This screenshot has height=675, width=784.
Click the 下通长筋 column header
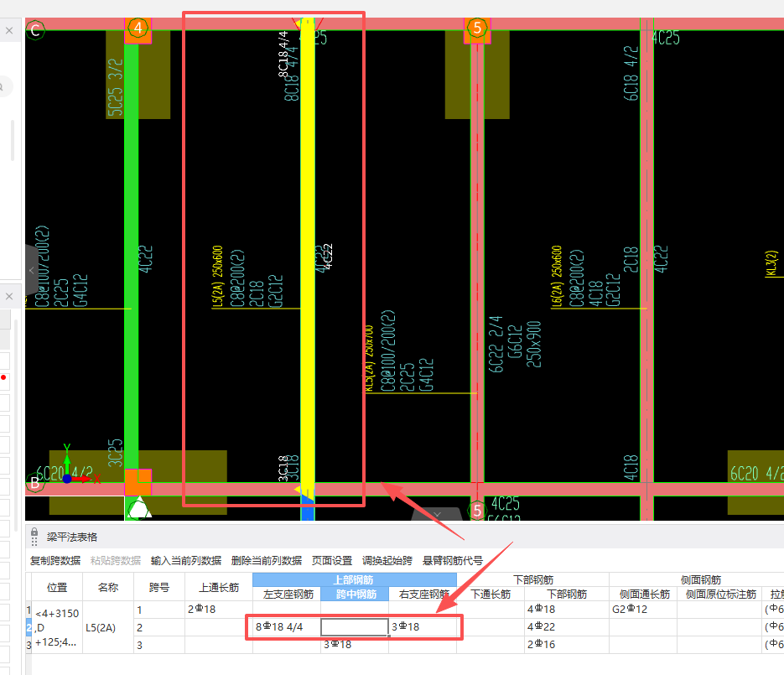pos(491,594)
